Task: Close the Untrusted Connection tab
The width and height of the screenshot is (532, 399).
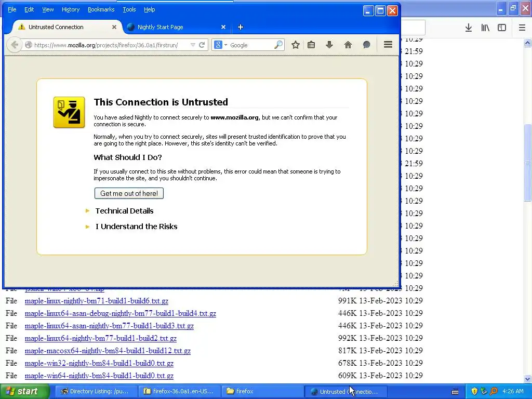Action: coord(114,27)
